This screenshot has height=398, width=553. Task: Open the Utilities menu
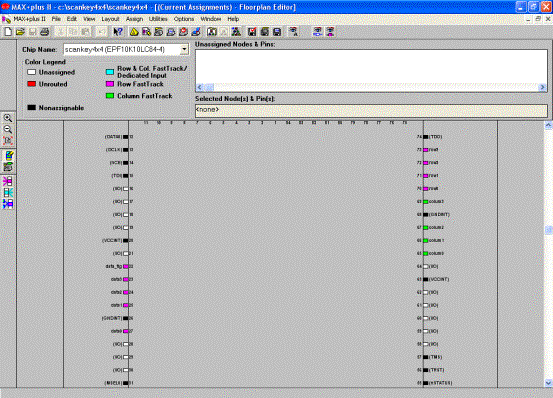point(158,19)
